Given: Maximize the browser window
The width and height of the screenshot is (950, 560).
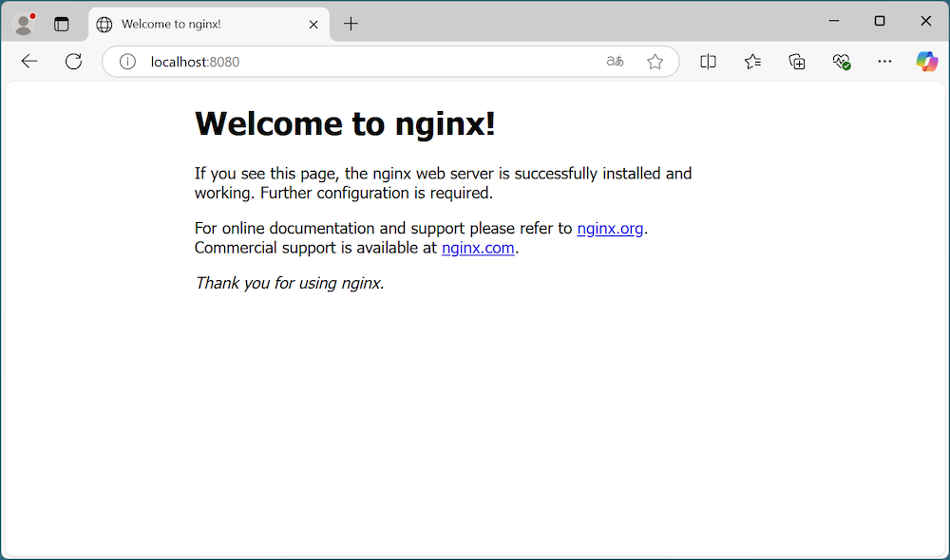Looking at the screenshot, I should 880,21.
